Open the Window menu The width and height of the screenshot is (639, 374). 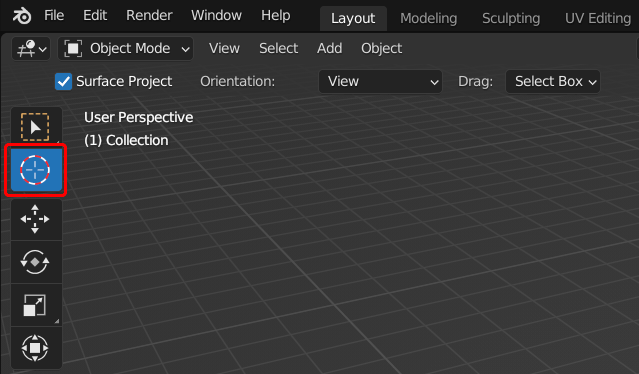click(x=216, y=15)
